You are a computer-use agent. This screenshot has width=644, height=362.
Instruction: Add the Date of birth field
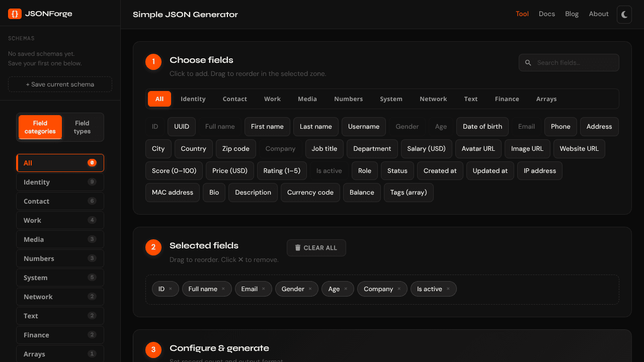[482, 127]
